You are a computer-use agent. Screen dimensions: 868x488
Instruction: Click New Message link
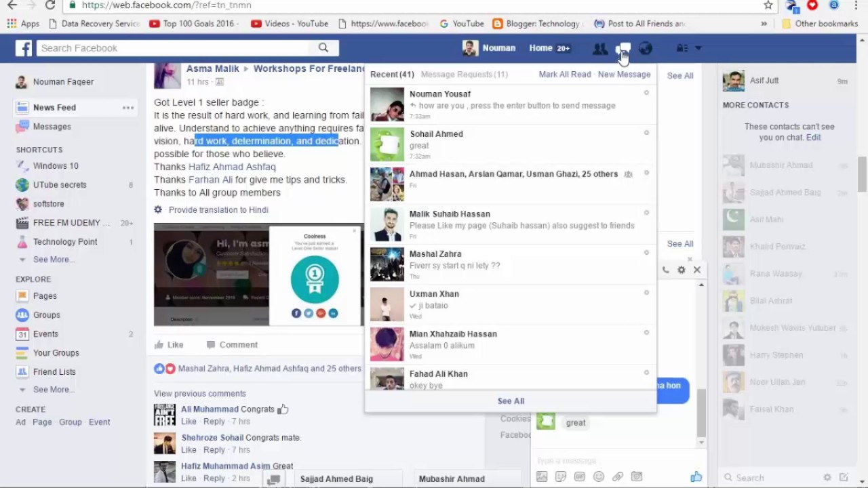coord(624,75)
